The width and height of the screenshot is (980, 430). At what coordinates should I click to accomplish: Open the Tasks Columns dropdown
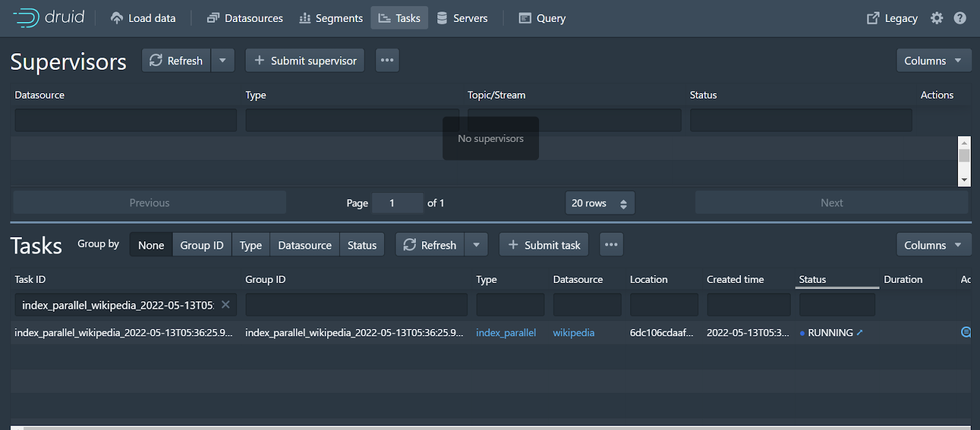pyautogui.click(x=933, y=245)
